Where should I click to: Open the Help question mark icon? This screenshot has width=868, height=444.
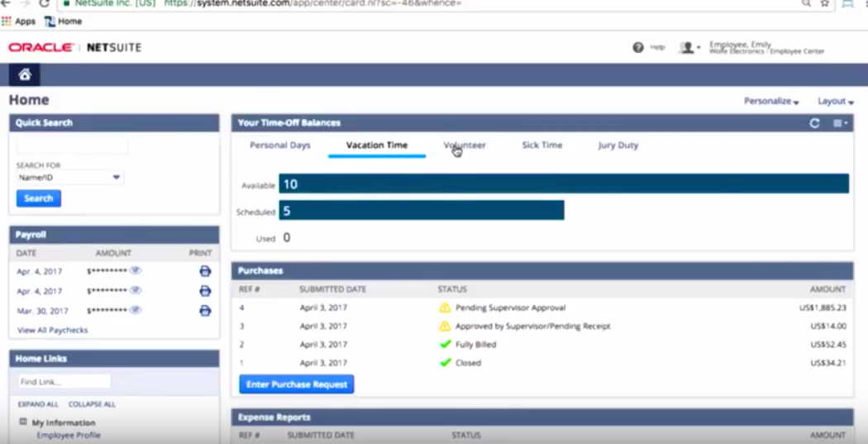[638, 48]
